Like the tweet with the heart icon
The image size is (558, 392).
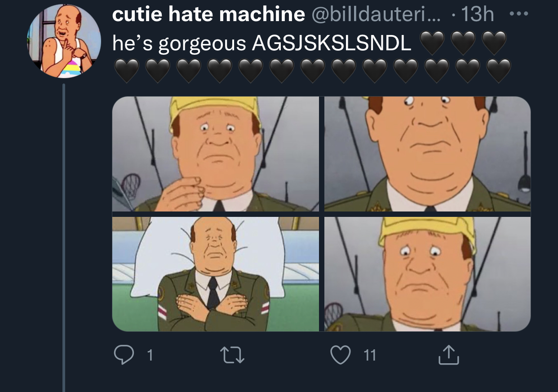point(340,356)
